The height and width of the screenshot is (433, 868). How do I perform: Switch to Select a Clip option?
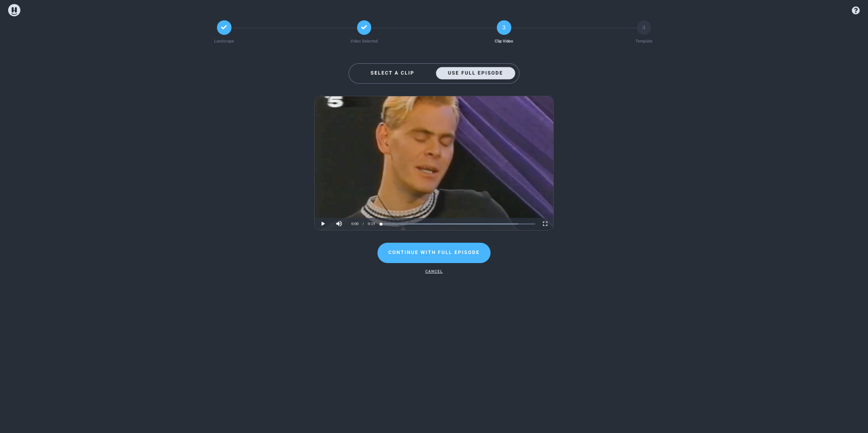[x=392, y=73]
